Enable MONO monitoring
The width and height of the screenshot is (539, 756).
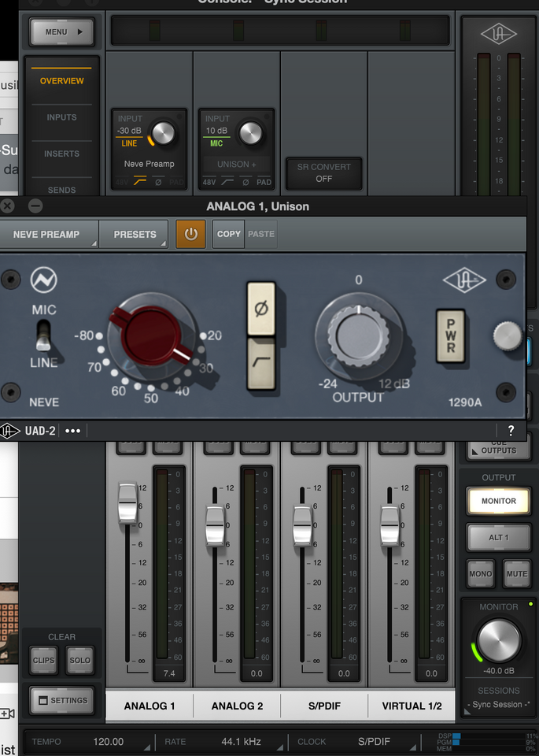point(480,574)
